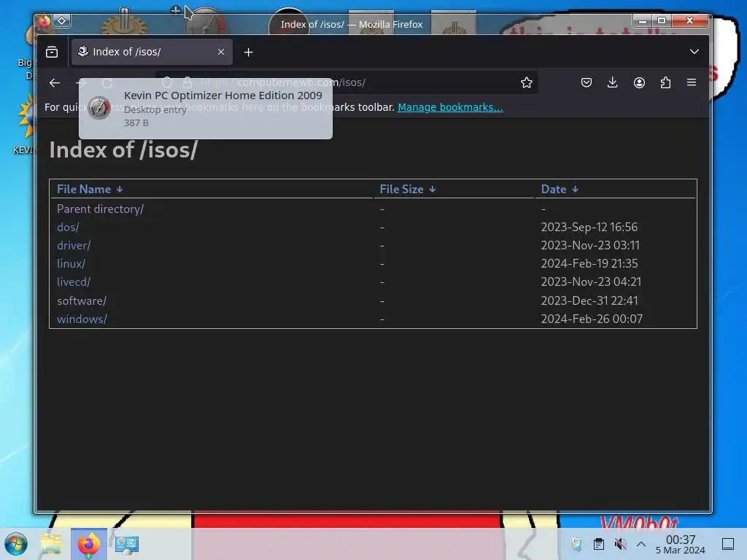This screenshot has height=560, width=747.
Task: Close the Index of /isos/ tab
Action: 220,52
